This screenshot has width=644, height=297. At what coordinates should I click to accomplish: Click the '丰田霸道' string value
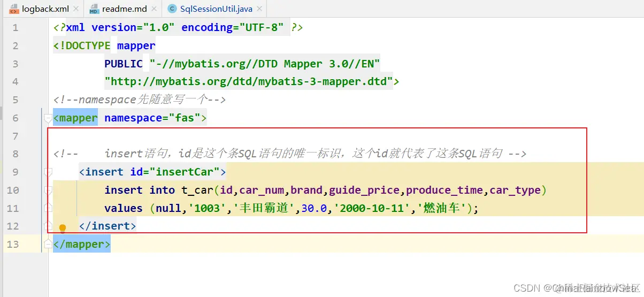tap(264, 208)
